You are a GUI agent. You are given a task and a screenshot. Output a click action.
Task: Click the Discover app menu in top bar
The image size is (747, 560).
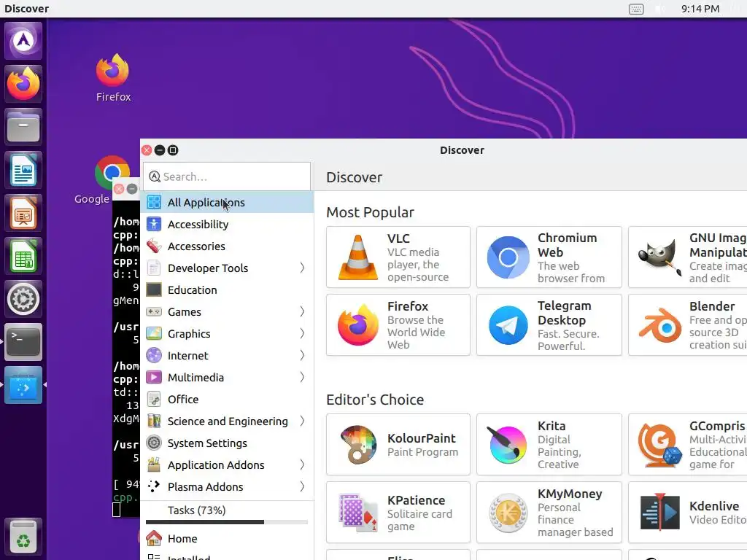pos(27,9)
